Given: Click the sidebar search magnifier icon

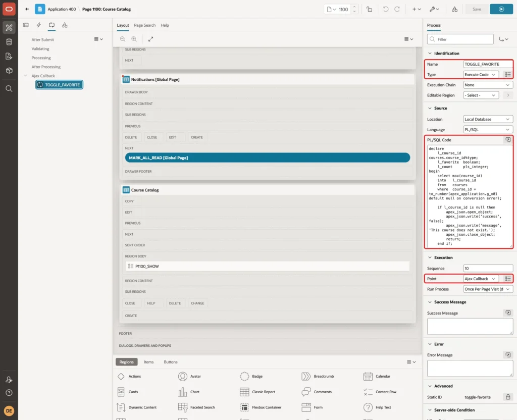Looking at the screenshot, I should coord(9,89).
